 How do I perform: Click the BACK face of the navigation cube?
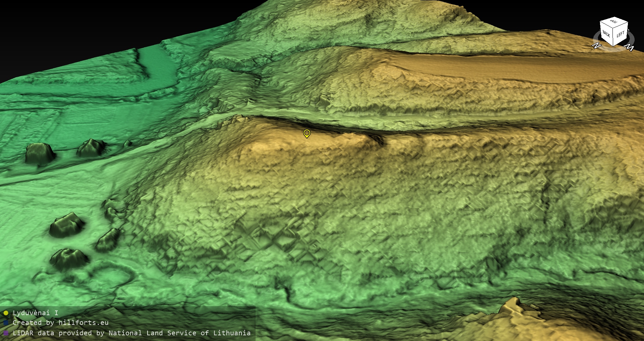click(x=606, y=34)
